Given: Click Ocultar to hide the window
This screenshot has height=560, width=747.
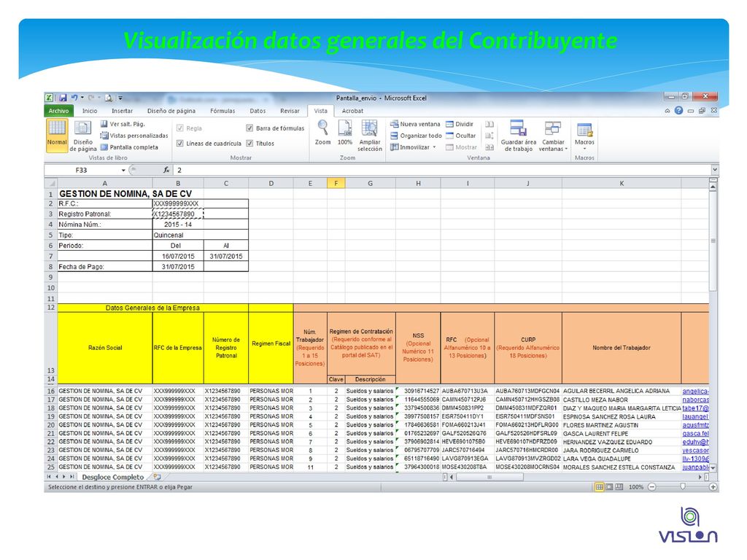Looking at the screenshot, I should point(461,136).
